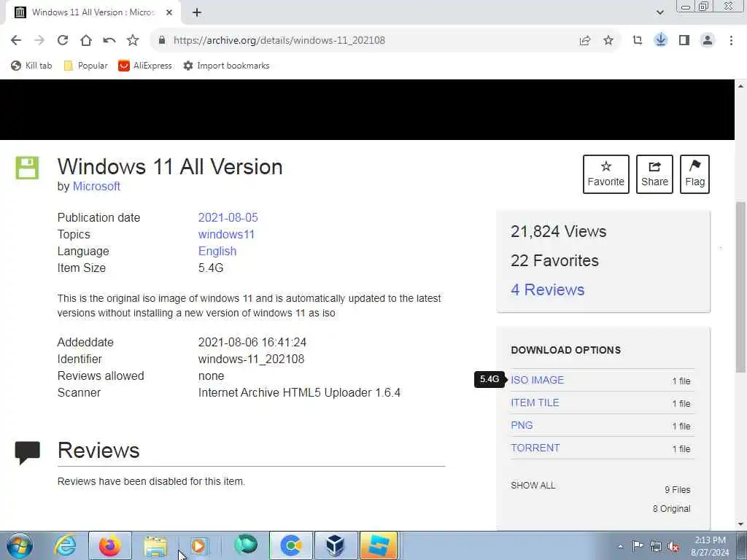Switch to the Chromium browser taskbar icon
This screenshot has height=560, width=747.
[291, 545]
